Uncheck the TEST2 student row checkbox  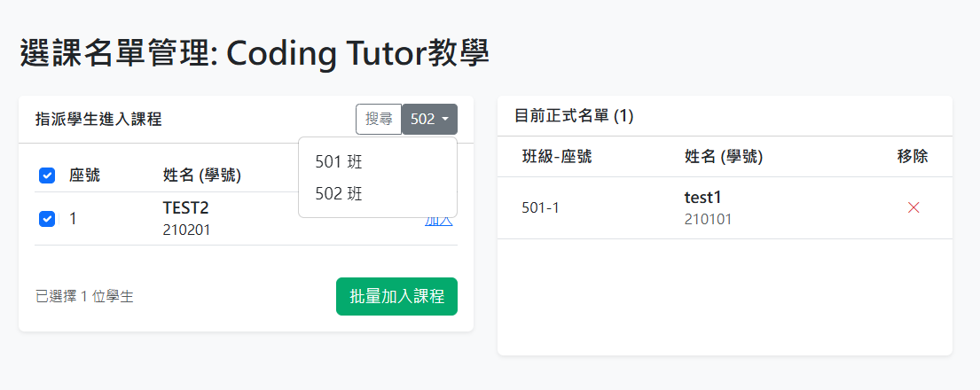(47, 218)
